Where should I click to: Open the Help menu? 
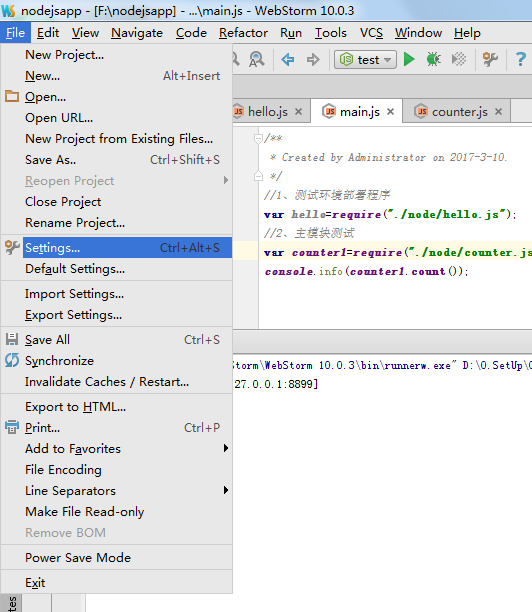click(x=467, y=33)
